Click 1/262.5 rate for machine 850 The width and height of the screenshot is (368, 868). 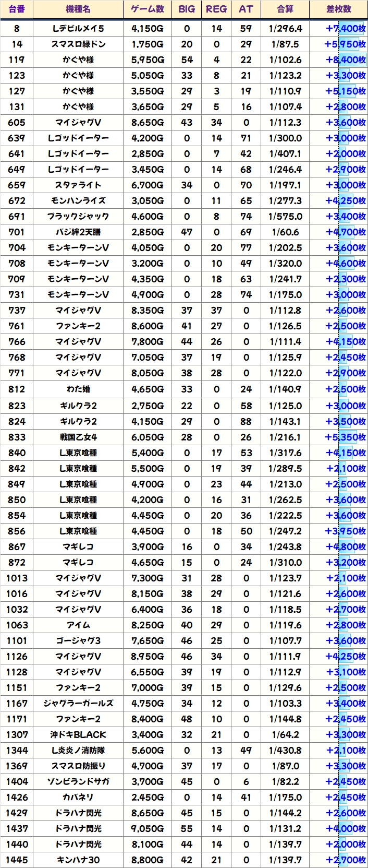click(x=285, y=500)
